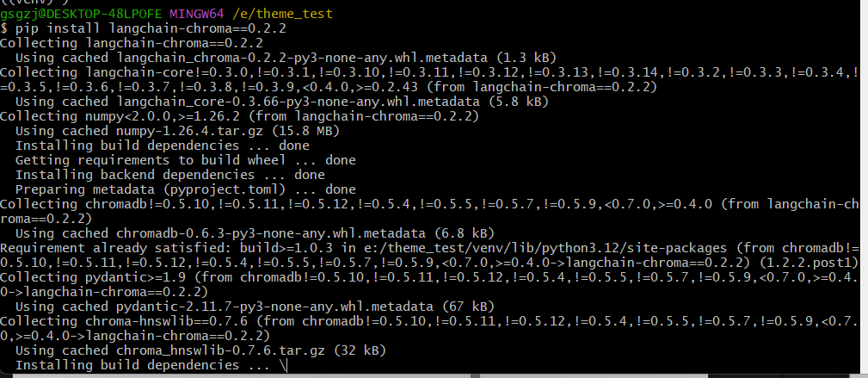Click the Getting requirements to build wheel line

(186, 160)
